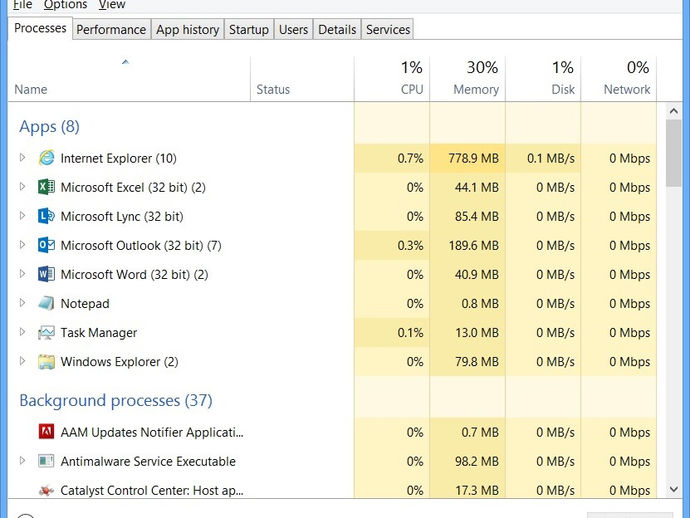Click the Microsoft Lync icon

click(46, 216)
